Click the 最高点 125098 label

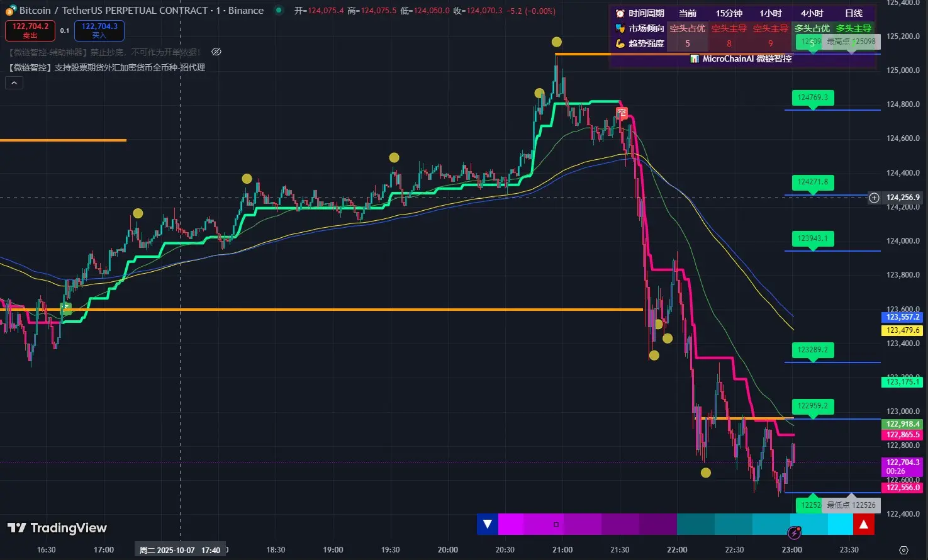click(x=851, y=42)
